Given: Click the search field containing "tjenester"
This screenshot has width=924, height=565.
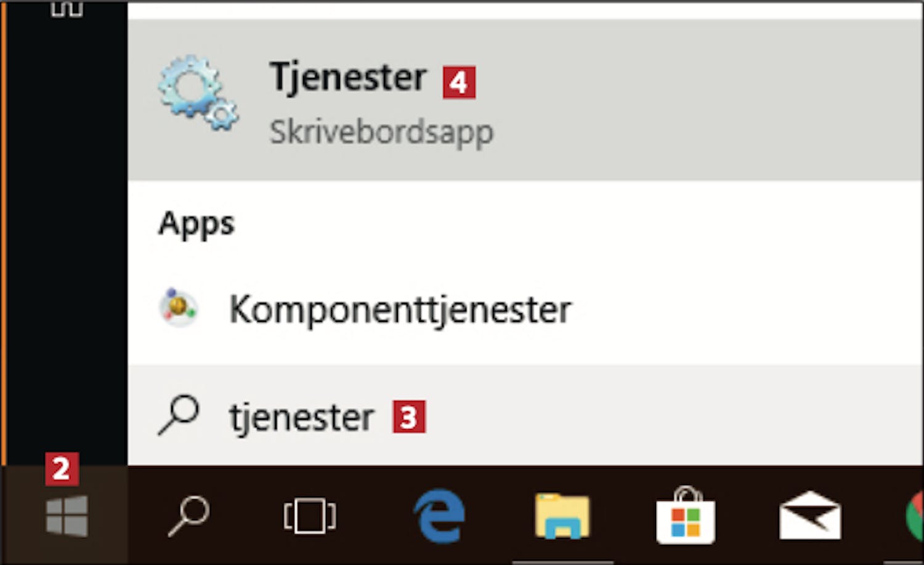Looking at the screenshot, I should pos(525,416).
